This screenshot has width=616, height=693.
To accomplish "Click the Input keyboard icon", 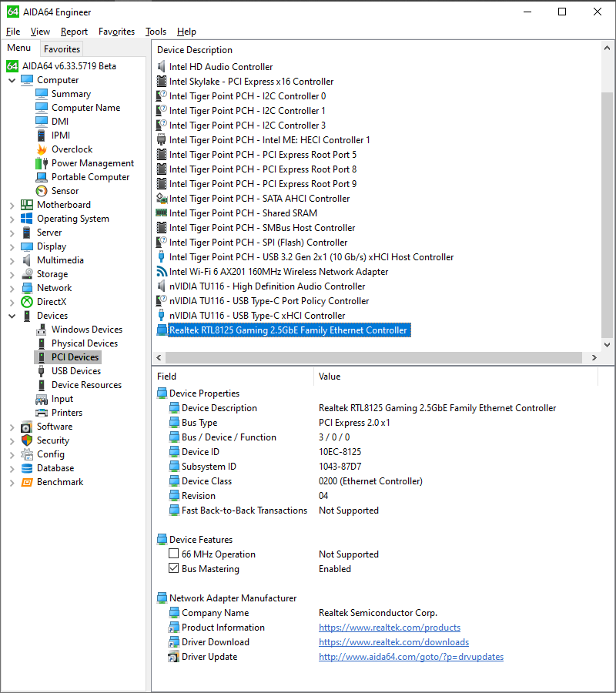I will click(42, 399).
